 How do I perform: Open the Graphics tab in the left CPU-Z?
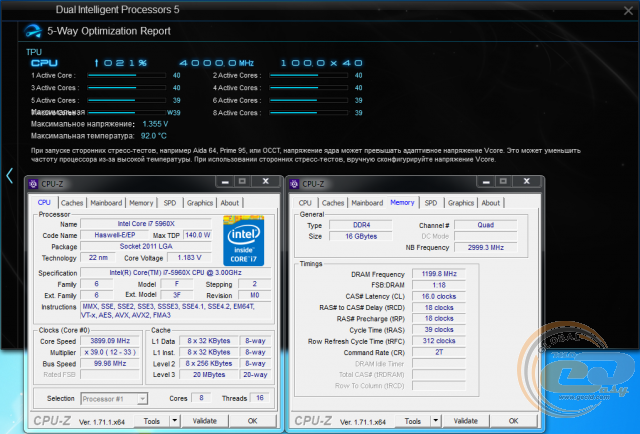coord(200,203)
